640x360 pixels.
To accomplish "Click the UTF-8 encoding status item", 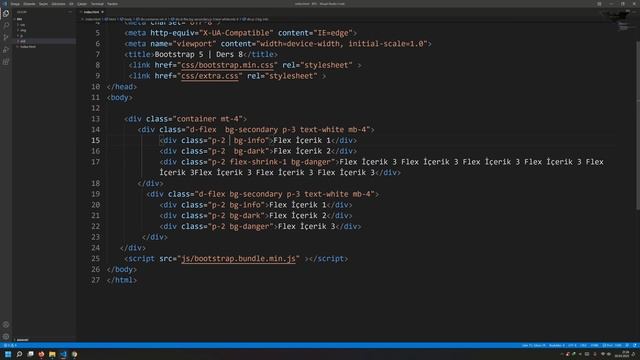I will point(572,345).
